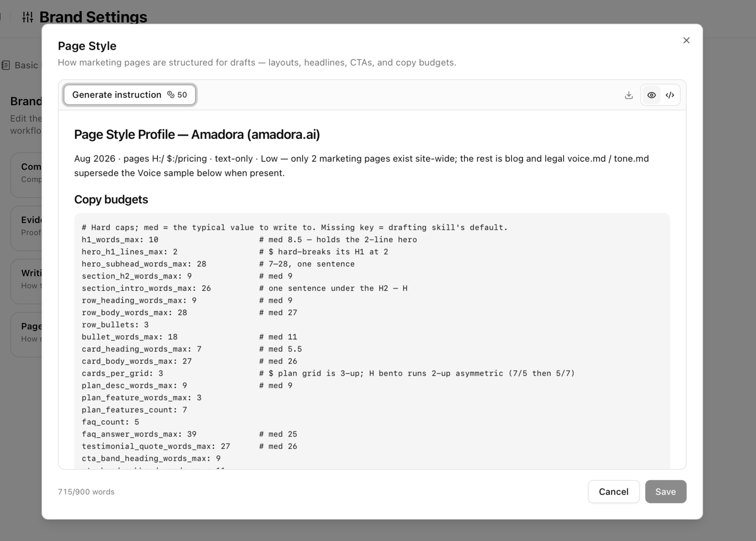This screenshot has width=756, height=541.
Task: Switch to code source view
Action: tap(670, 95)
